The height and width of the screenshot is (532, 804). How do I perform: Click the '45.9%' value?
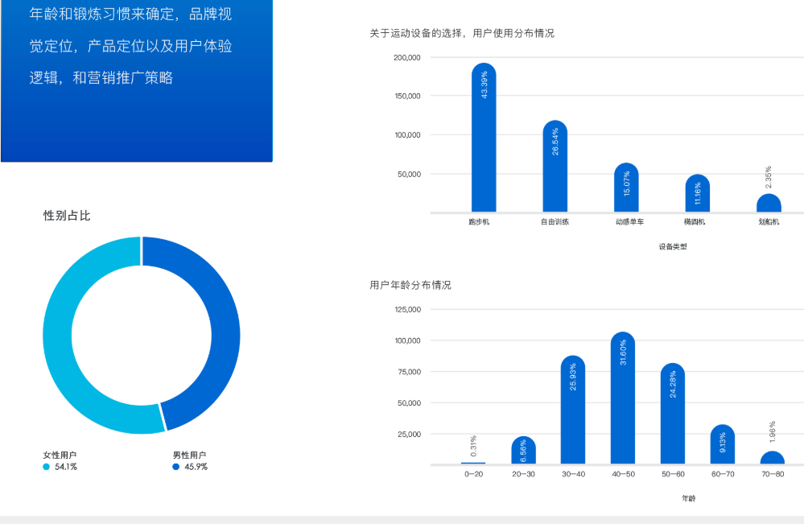pyautogui.click(x=196, y=467)
